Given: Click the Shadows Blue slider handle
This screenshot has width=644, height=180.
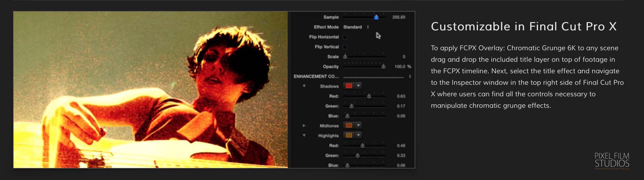Looking at the screenshot, I should click(347, 116).
